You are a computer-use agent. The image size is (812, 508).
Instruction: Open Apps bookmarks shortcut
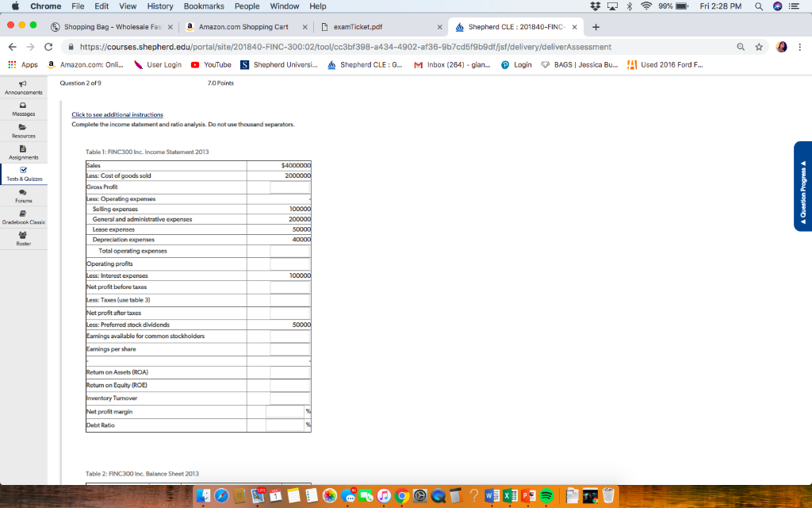[23, 65]
